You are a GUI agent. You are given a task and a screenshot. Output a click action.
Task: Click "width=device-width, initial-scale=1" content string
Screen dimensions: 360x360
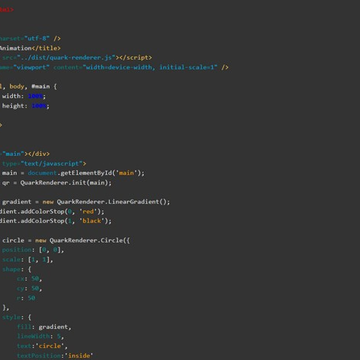(150, 67)
